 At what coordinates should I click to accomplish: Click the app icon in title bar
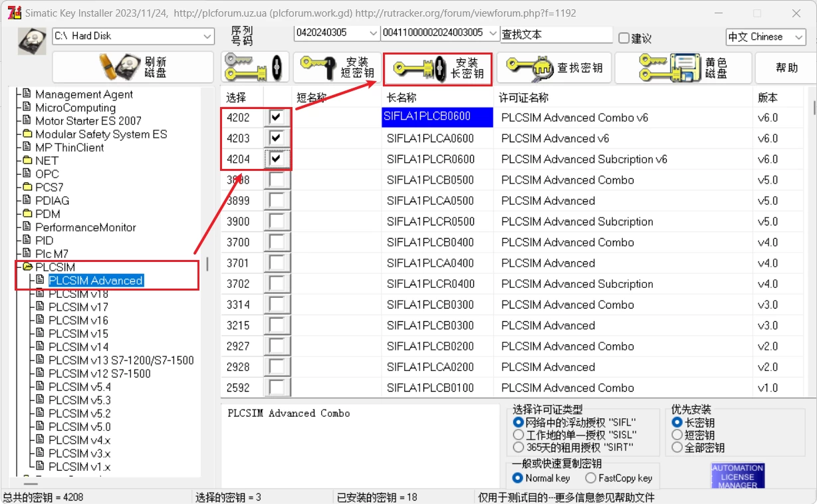coord(13,13)
